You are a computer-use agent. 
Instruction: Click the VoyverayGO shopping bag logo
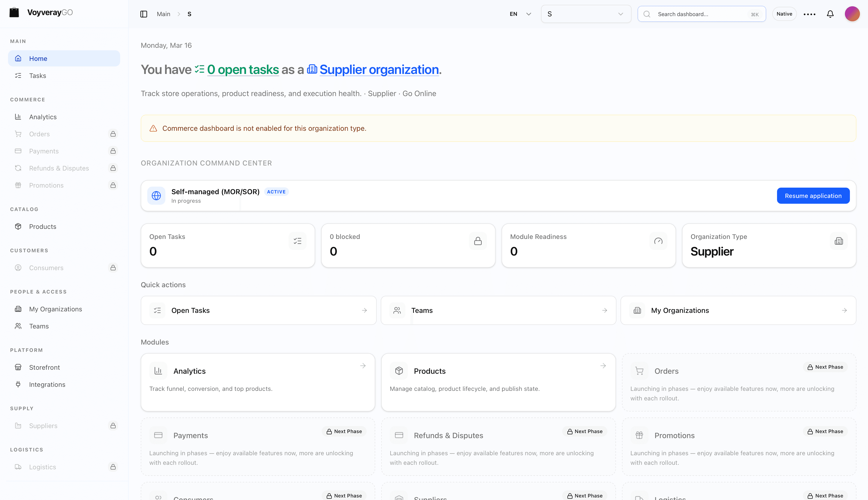[x=14, y=13]
